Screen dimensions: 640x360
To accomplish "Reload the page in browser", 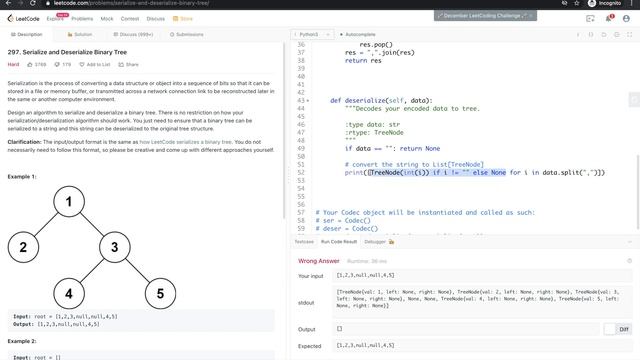I will pos(33,3).
